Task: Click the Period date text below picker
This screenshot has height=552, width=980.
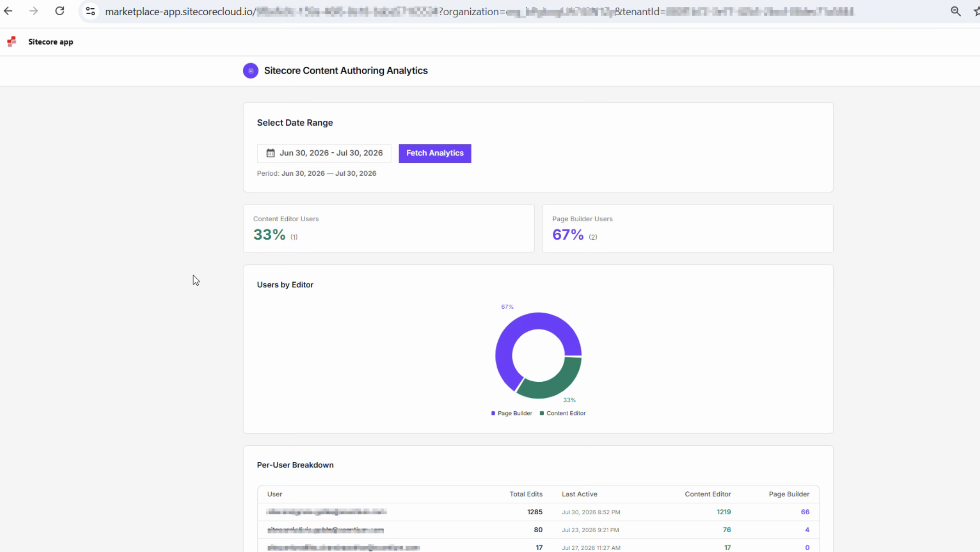Action: click(316, 173)
